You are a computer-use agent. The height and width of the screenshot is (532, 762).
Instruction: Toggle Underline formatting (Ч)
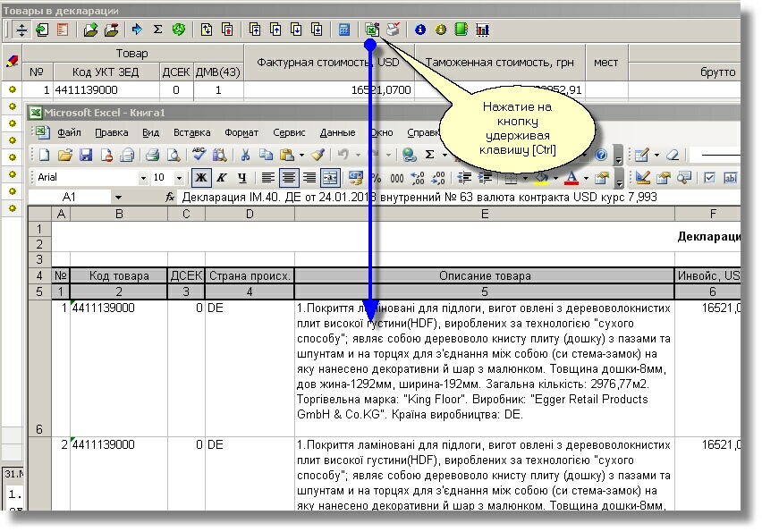point(242,178)
